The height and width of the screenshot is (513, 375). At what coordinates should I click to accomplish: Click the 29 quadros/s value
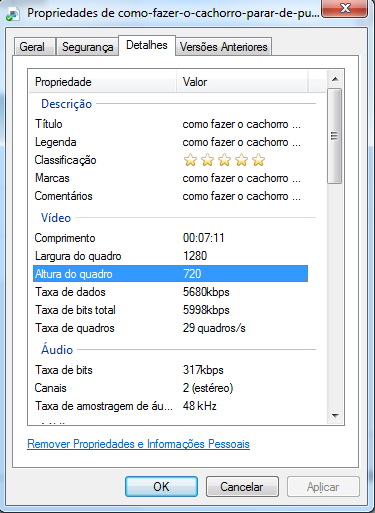214,328
